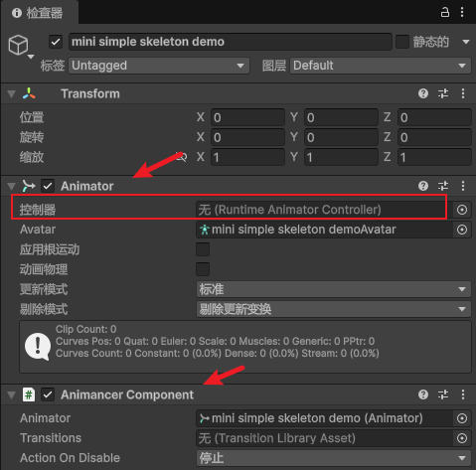The image size is (476, 470).
Task: Click 旋转 rotation X field
Action: point(247,137)
